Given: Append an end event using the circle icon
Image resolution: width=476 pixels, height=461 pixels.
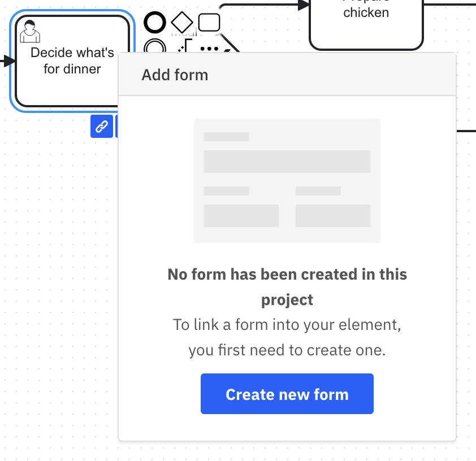Looking at the screenshot, I should (154, 22).
